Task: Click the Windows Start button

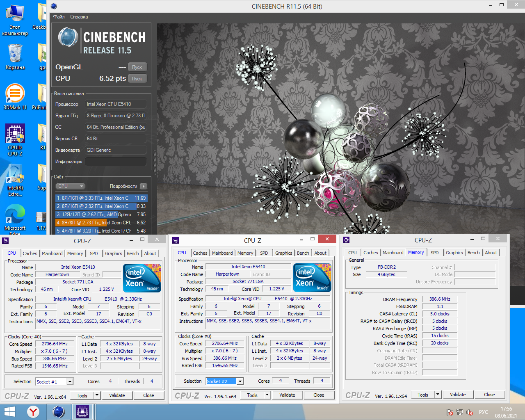Action: coord(9,412)
